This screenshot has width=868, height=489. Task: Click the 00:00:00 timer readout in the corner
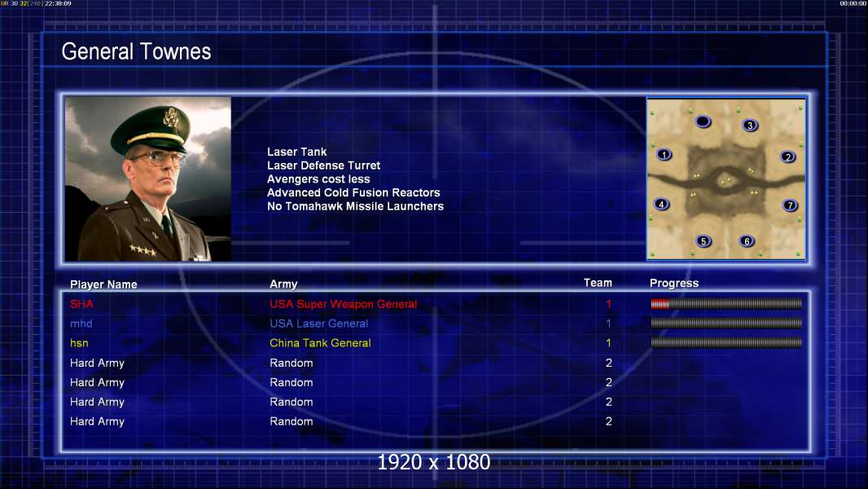[853, 3]
